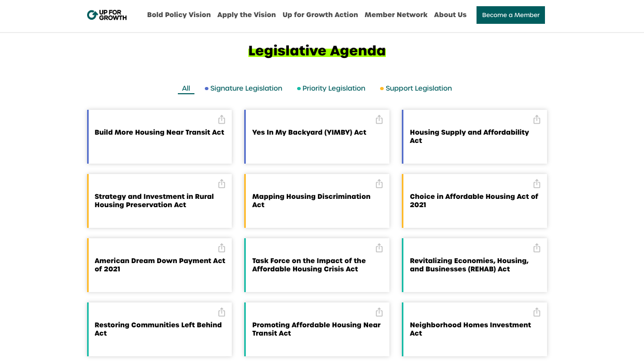Share the Choice in Affordable Housing Act
The height and width of the screenshot is (362, 644).
pos(537,184)
